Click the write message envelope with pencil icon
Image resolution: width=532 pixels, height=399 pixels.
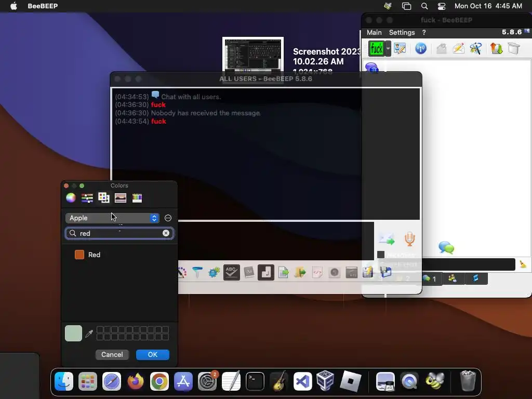458,48
